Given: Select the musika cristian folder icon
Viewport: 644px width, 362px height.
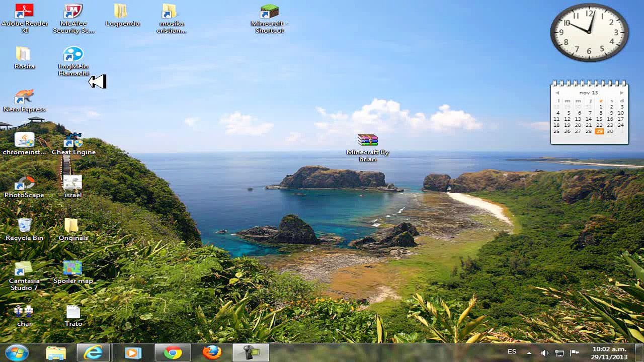Looking at the screenshot, I should [171, 19].
